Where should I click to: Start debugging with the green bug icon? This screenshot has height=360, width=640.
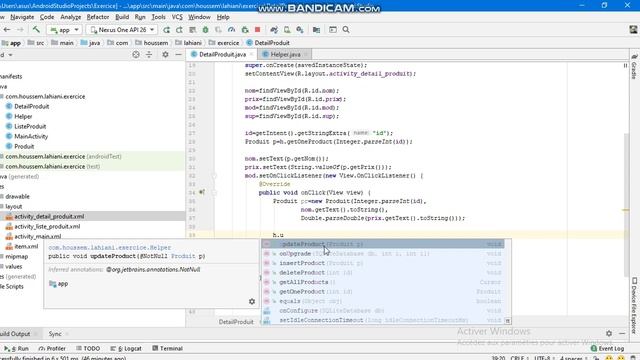(206, 30)
